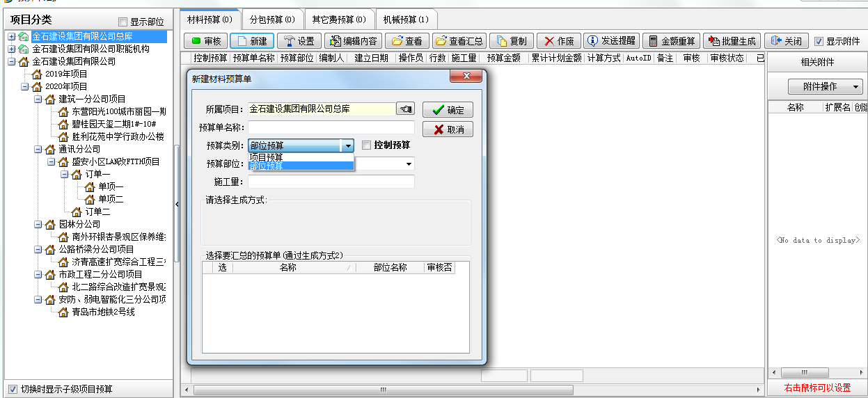Toggle the 显示部位 checkbox
868x398 pixels.
123,22
